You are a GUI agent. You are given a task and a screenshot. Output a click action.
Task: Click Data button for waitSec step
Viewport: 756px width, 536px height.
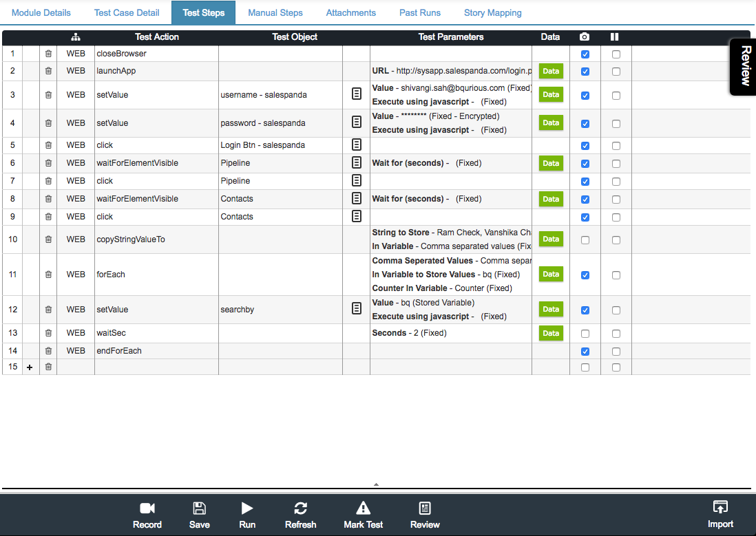coord(551,333)
